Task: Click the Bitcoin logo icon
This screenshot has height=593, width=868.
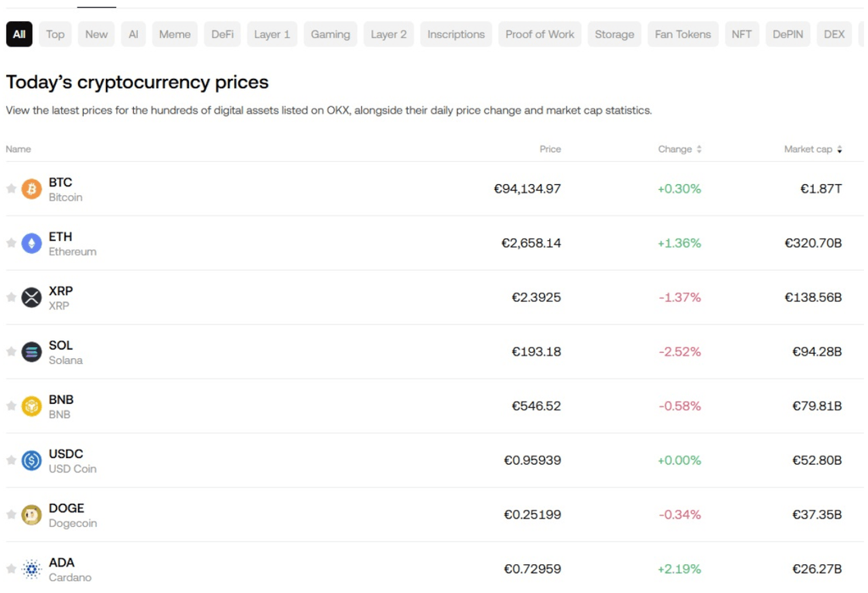Action: point(31,188)
